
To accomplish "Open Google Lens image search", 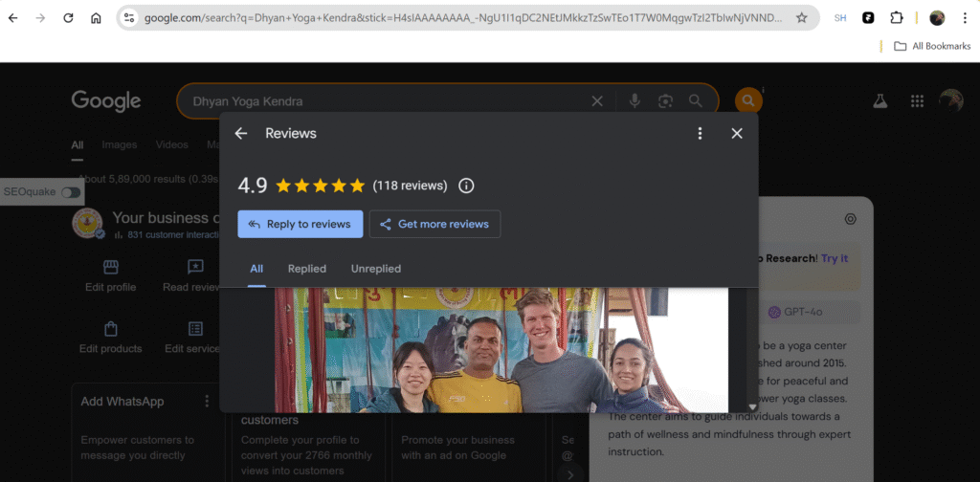I will [x=665, y=100].
